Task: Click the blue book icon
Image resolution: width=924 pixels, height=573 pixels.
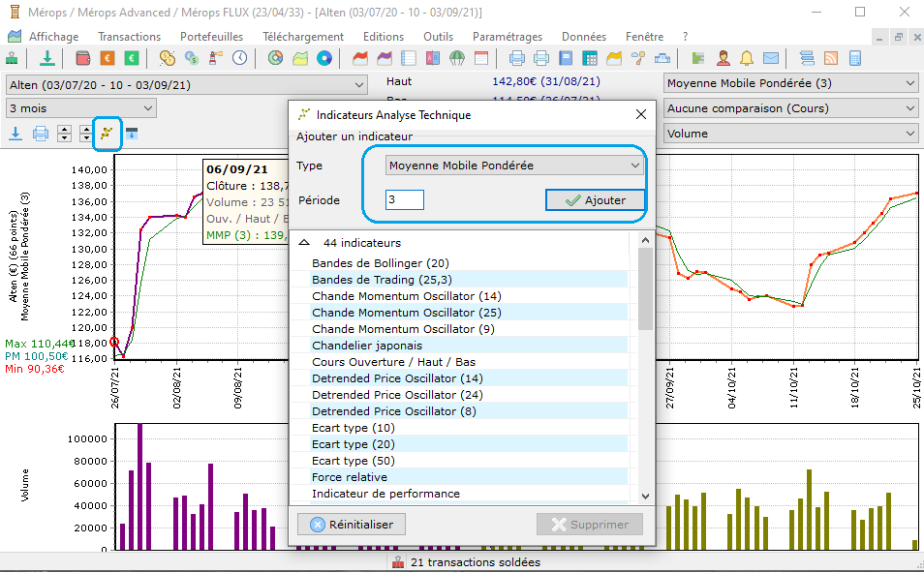Action: [x=566, y=58]
